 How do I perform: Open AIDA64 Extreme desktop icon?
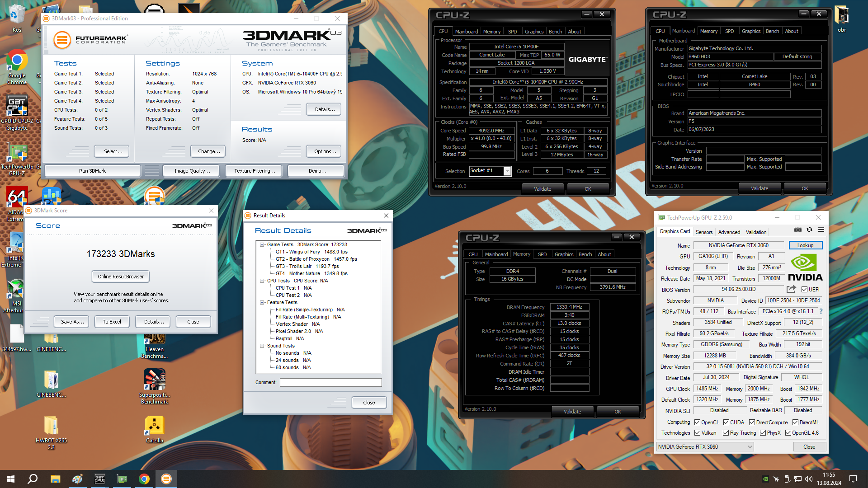pyautogui.click(x=16, y=204)
